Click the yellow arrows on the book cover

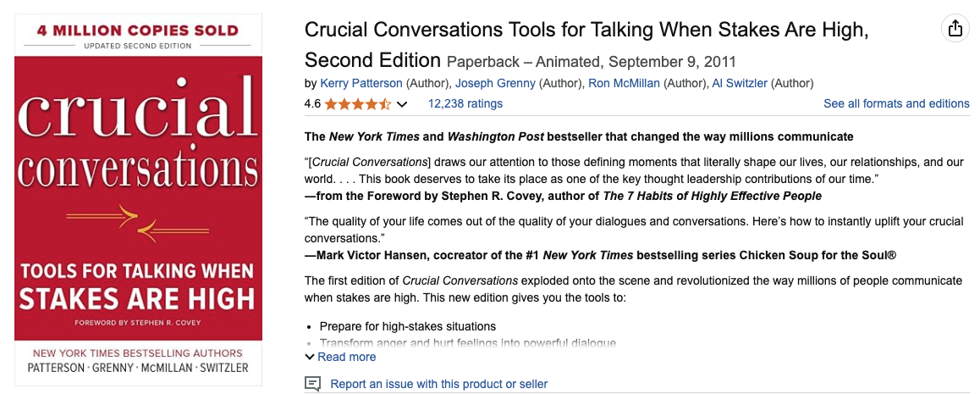coord(138,219)
